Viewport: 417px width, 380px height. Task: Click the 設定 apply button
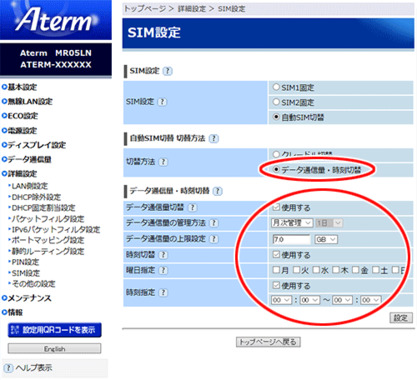pos(401,318)
